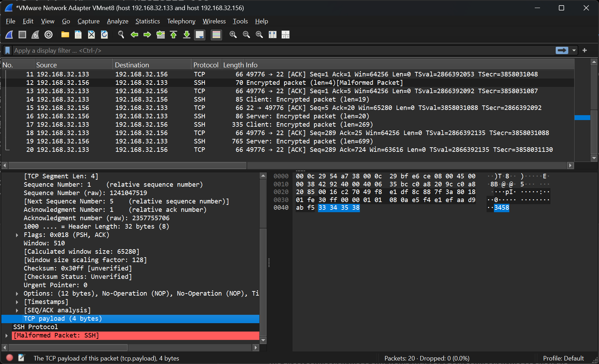Click the Find a packet magnifier icon
Screen dimensions: 599x364
coord(121,35)
